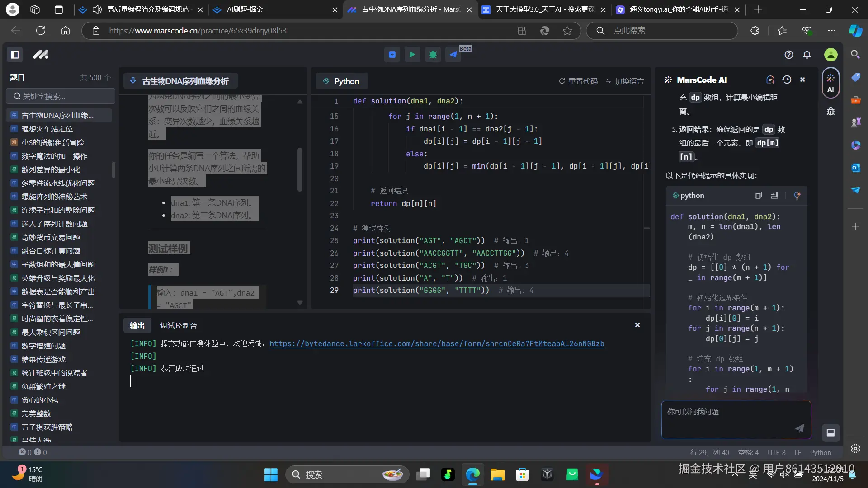Collapse problem list with 共 500 arrow
The height and width of the screenshot is (488, 868).
pos(107,77)
